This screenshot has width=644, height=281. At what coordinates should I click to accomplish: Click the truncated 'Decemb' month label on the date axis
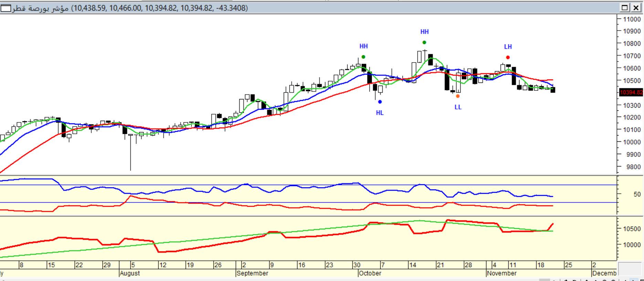pos(604,273)
